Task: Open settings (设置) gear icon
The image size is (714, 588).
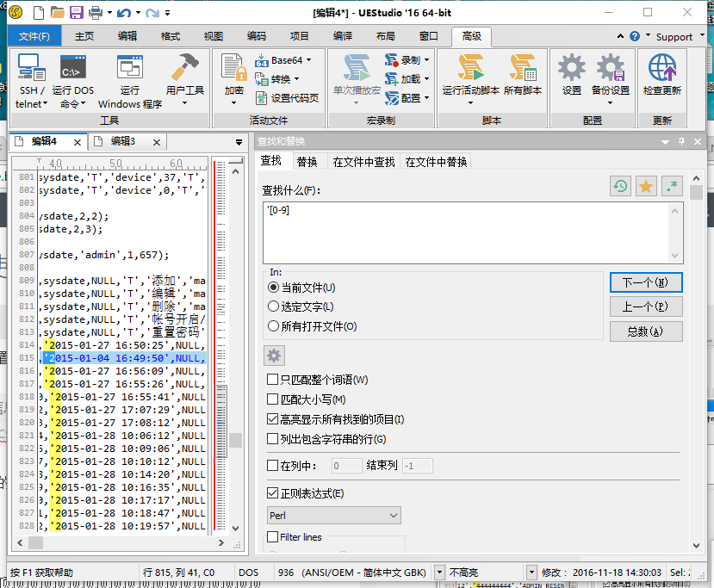Action: (x=572, y=67)
